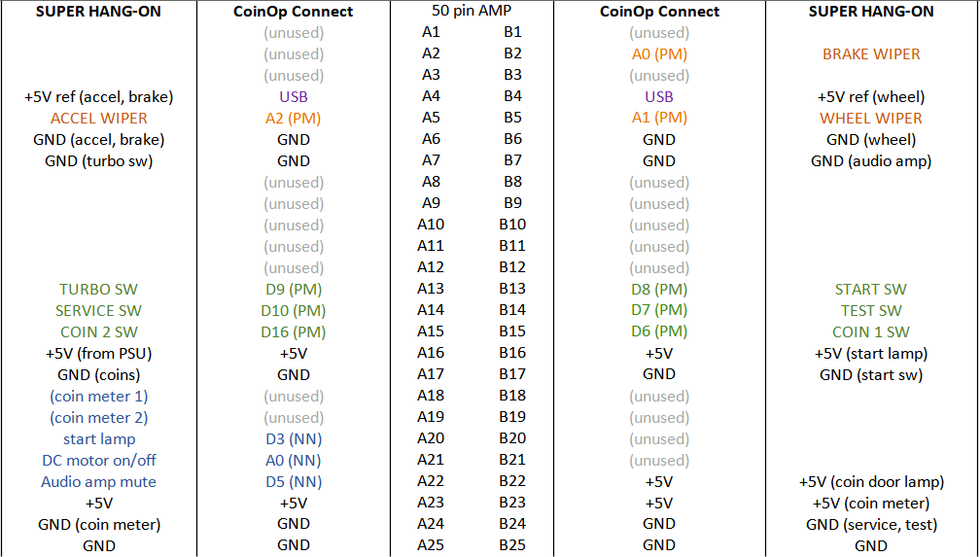Select the START SW cell
Image resolution: width=980 pixels, height=557 pixels.
pyautogui.click(x=870, y=290)
